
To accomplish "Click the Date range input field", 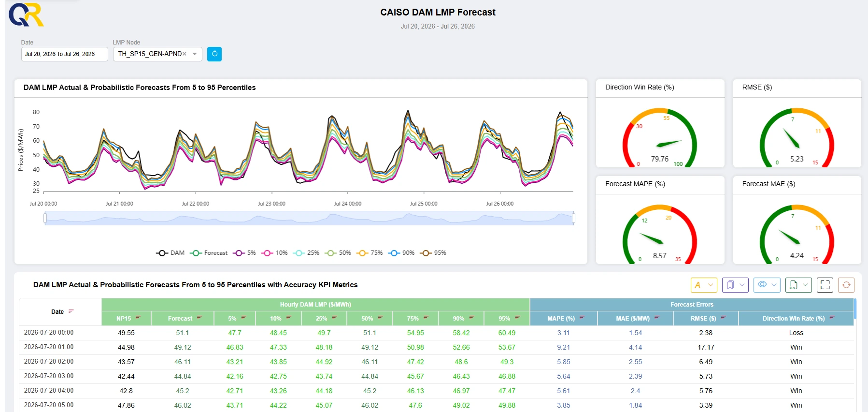I will tap(64, 54).
